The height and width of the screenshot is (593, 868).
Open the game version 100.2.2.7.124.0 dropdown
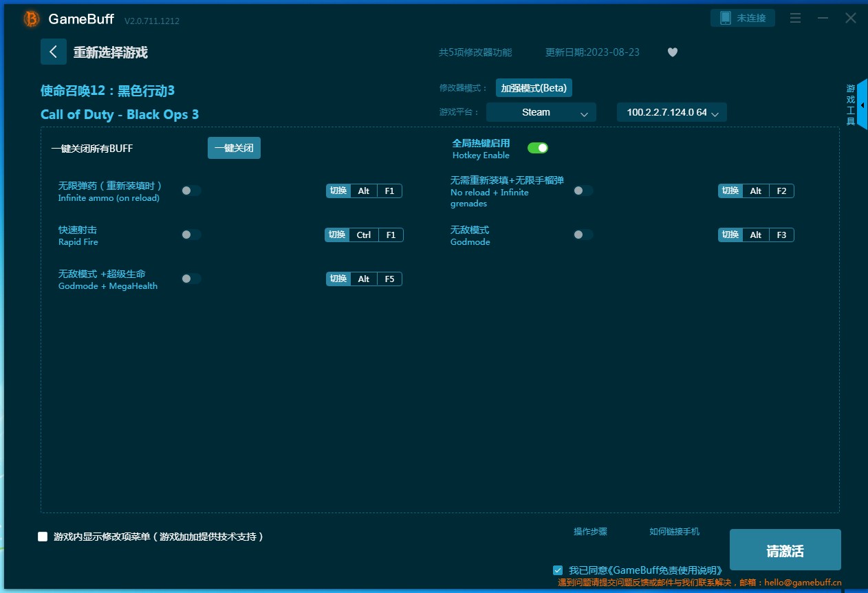[x=671, y=112]
